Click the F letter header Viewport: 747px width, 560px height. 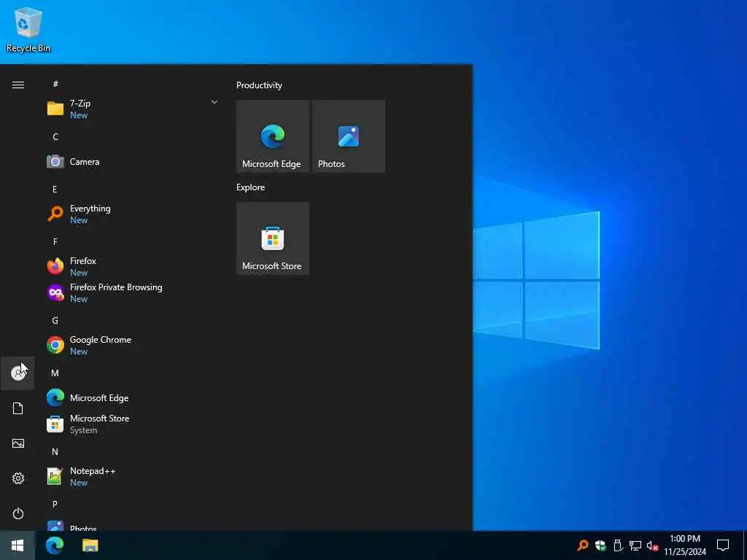click(55, 241)
